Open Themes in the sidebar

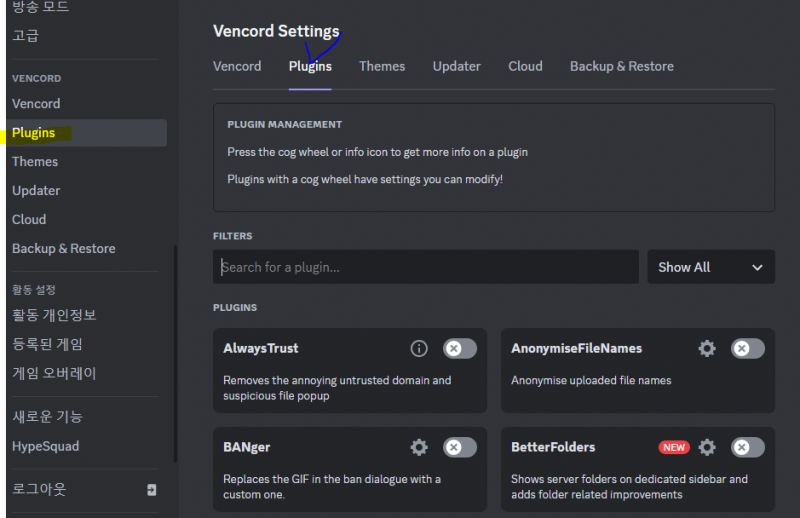point(35,162)
